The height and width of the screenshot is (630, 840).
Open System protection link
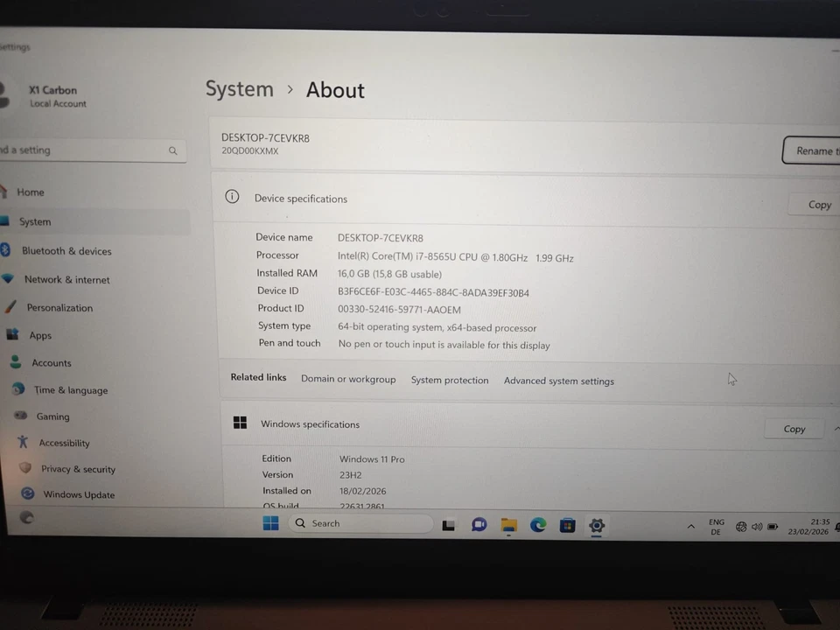pyautogui.click(x=450, y=380)
